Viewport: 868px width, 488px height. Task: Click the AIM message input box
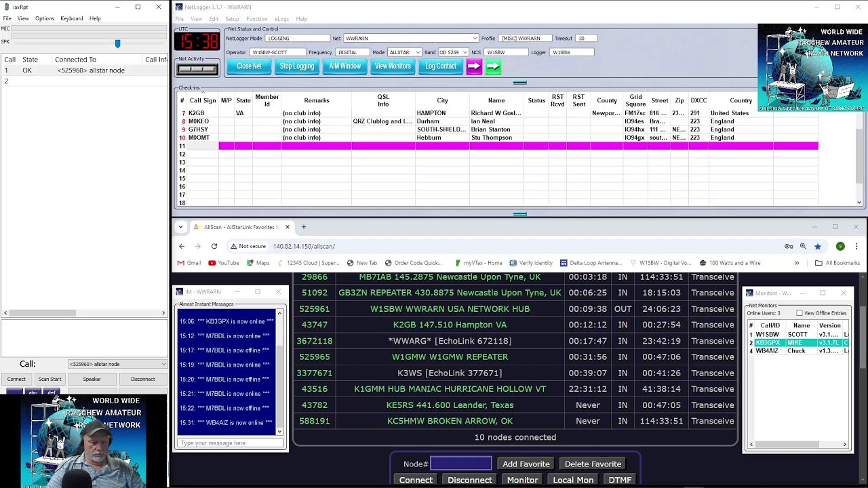click(230, 443)
